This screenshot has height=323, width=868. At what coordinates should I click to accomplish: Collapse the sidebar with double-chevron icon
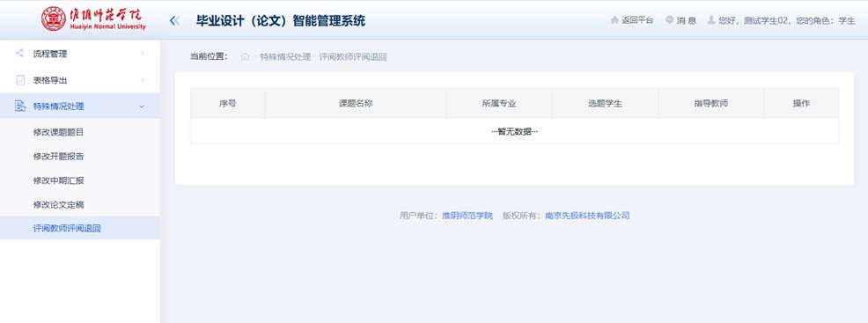tap(174, 21)
